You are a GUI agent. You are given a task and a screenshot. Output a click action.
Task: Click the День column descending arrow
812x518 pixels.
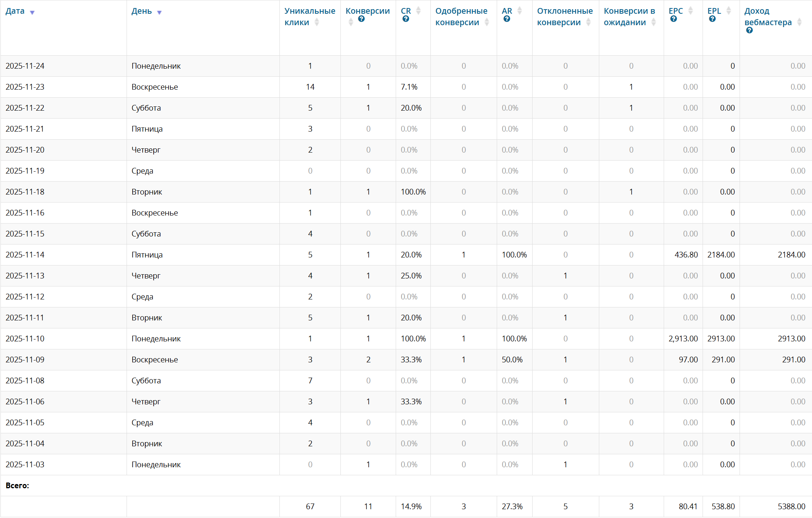point(159,13)
